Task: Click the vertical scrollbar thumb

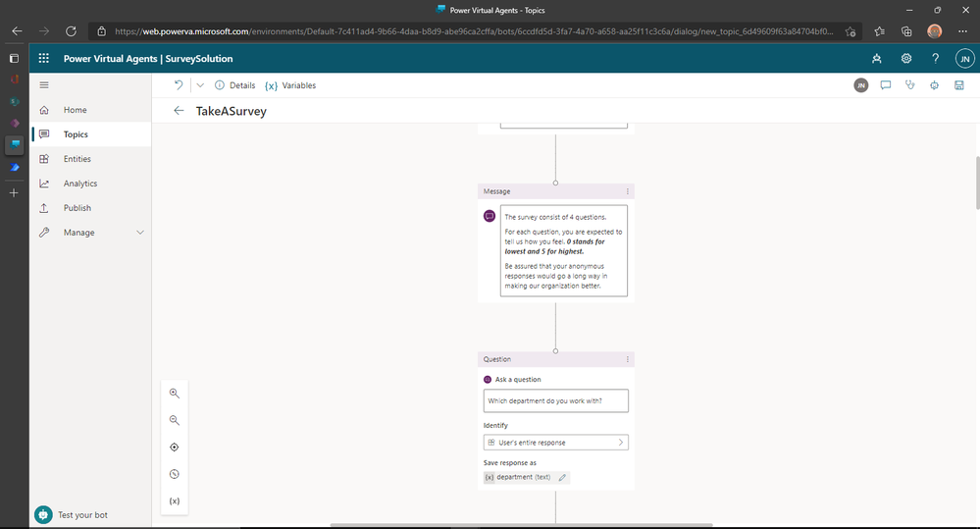Action: pos(977,183)
